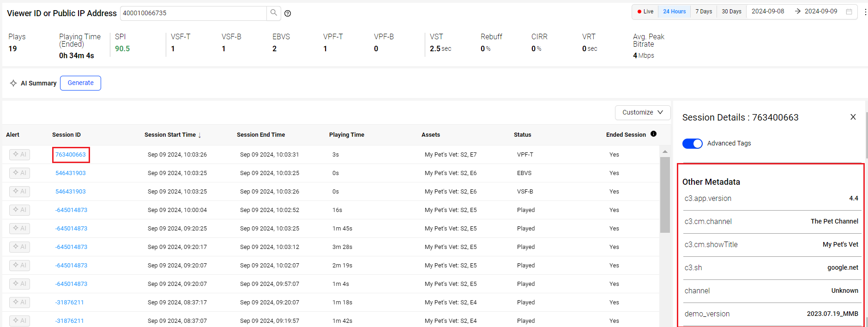This screenshot has height=327, width=868.
Task: Click the Ended Session info icon
Action: [653, 134]
